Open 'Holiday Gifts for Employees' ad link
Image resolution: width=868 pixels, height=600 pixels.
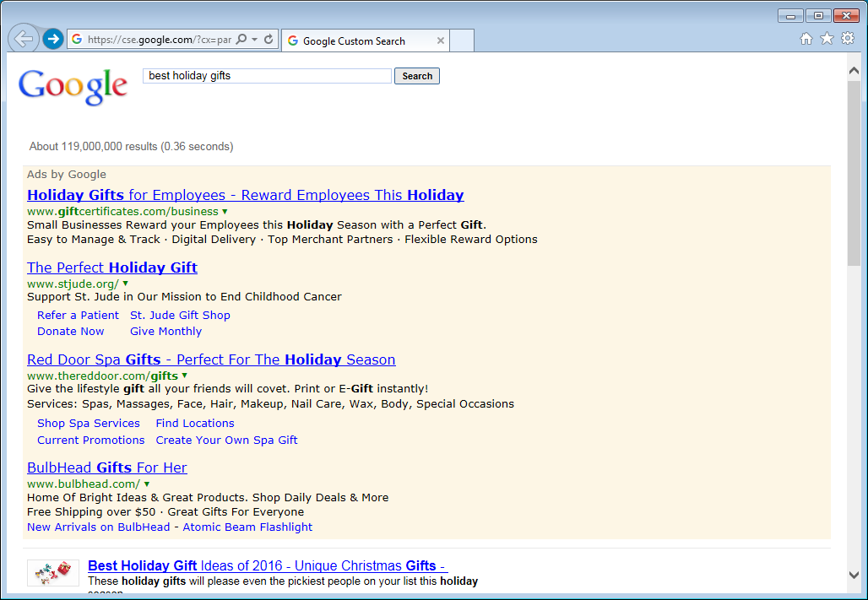coord(245,195)
